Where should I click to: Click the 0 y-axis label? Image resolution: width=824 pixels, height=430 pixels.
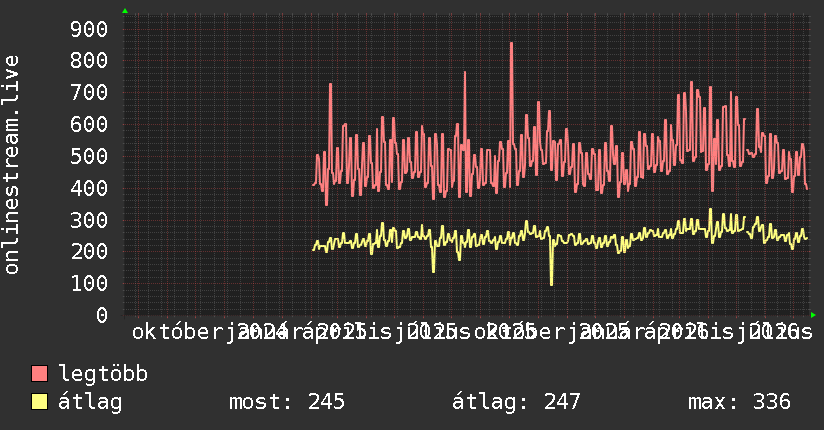coord(102,315)
